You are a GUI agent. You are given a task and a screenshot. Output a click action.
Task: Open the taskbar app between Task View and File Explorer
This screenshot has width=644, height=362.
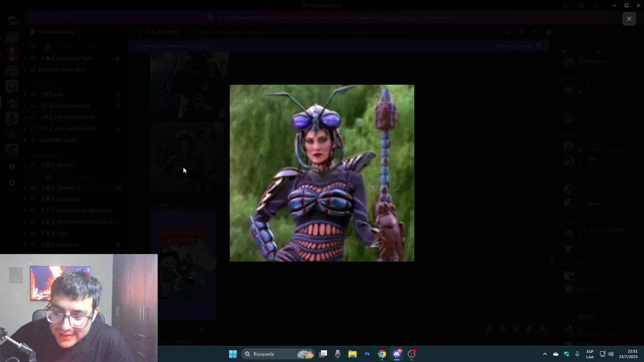point(338,354)
